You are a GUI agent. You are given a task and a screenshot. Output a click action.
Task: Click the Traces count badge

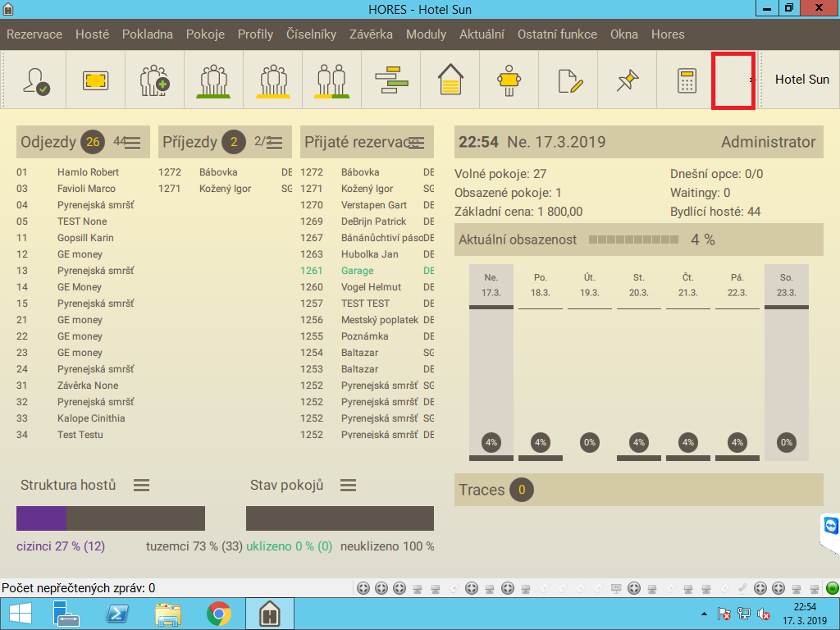pyautogui.click(x=520, y=491)
